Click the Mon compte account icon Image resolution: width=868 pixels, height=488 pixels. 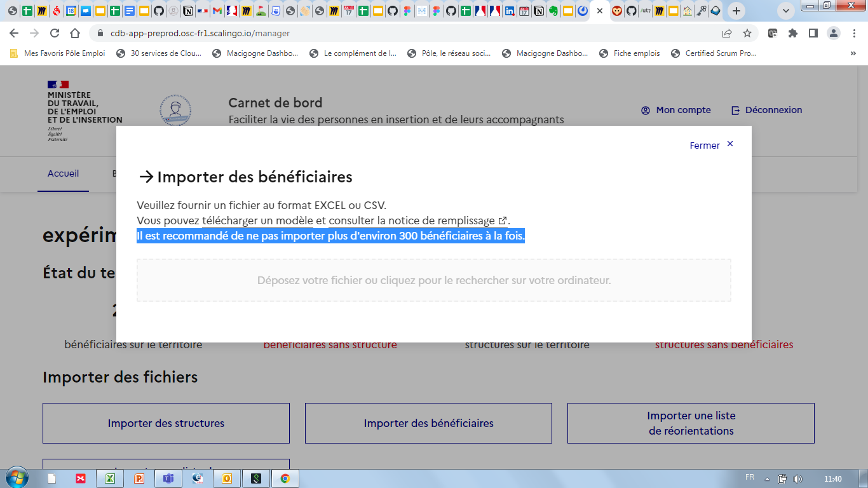[645, 109]
